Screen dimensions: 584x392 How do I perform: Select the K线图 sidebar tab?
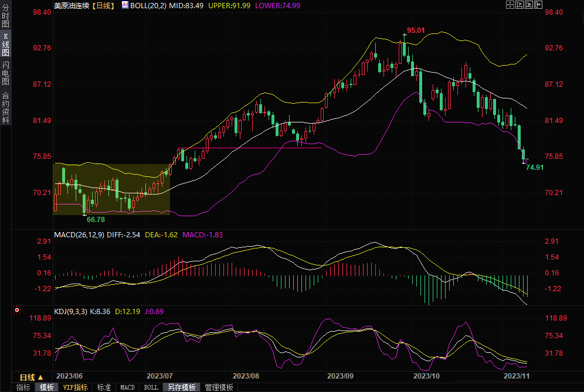point(5,45)
